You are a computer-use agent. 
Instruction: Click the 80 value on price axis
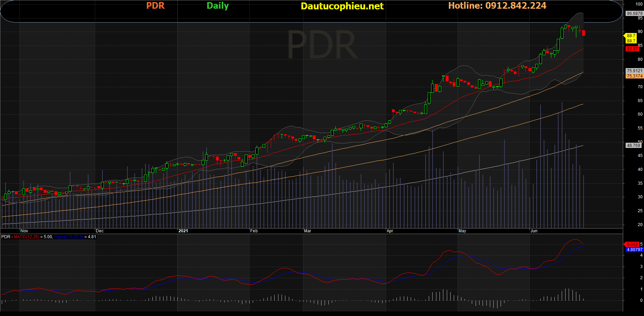640,59
